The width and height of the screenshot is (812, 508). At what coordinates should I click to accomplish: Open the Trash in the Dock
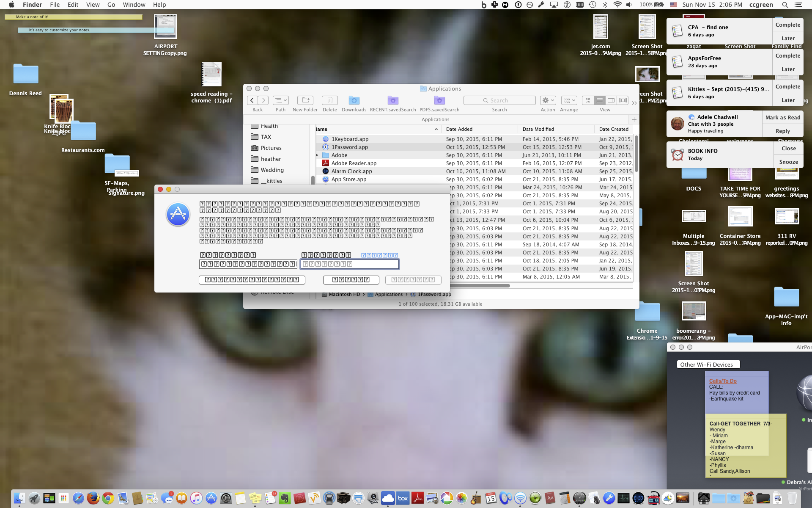792,498
